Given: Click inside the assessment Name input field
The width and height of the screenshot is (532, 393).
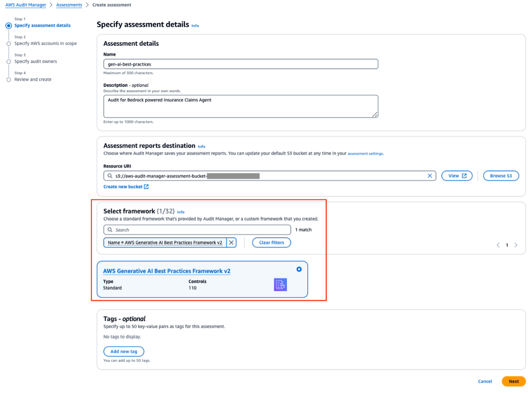Looking at the screenshot, I should pos(241,64).
